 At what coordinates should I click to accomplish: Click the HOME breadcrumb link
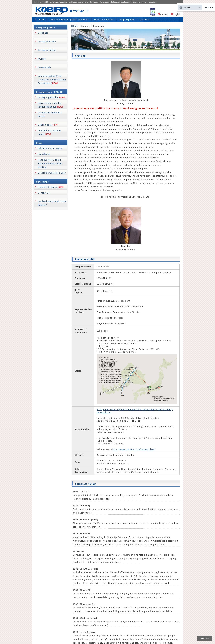[74, 26]
